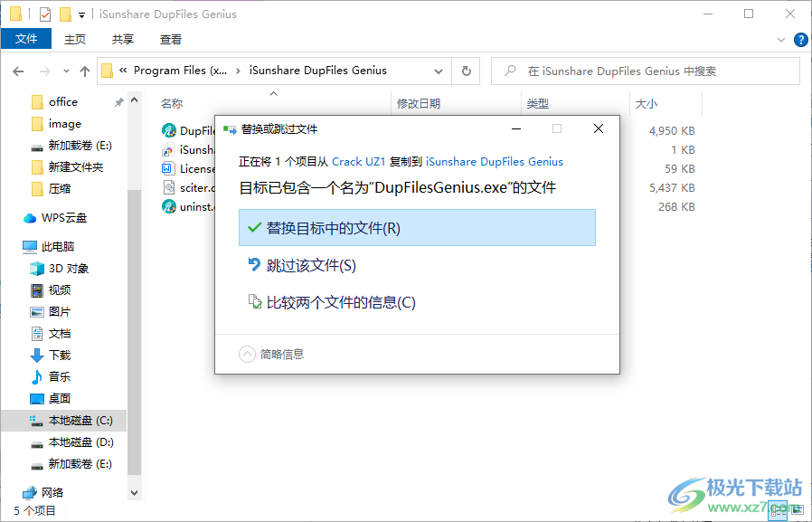
Task: Open the 主页 ribbon tab
Action: 74,39
